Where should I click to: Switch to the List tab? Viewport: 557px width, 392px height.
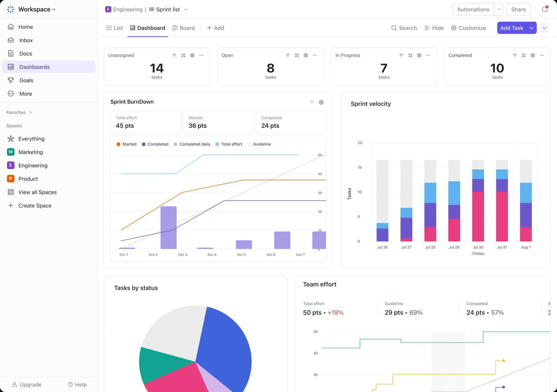[x=114, y=28]
